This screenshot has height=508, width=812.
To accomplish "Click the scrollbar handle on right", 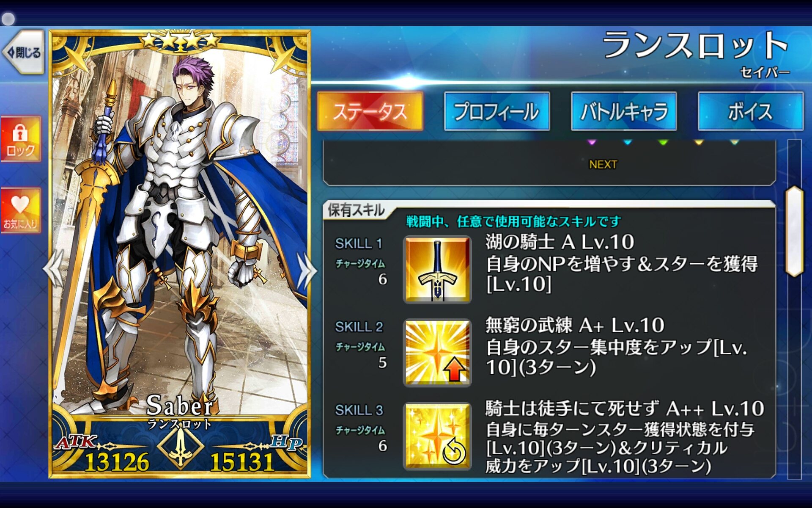I will pos(794,231).
